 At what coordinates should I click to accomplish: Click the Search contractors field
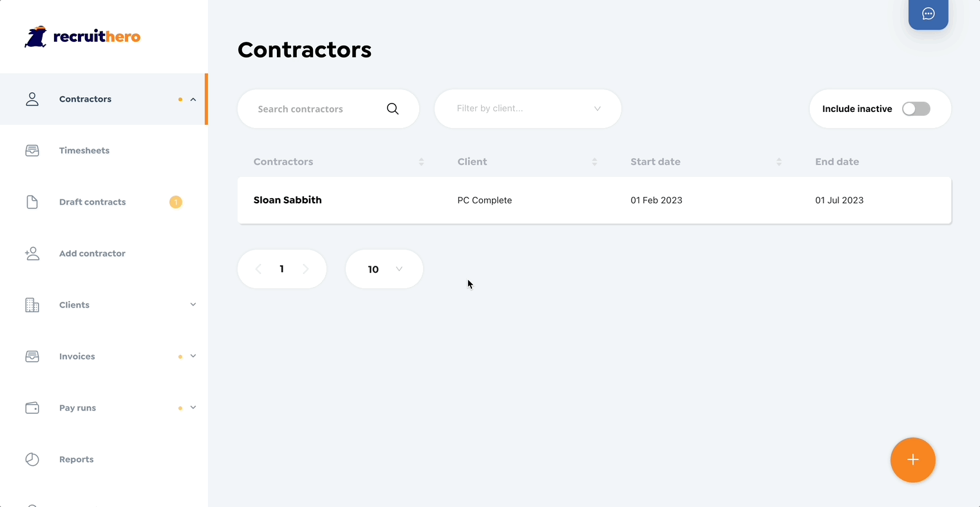pos(328,109)
